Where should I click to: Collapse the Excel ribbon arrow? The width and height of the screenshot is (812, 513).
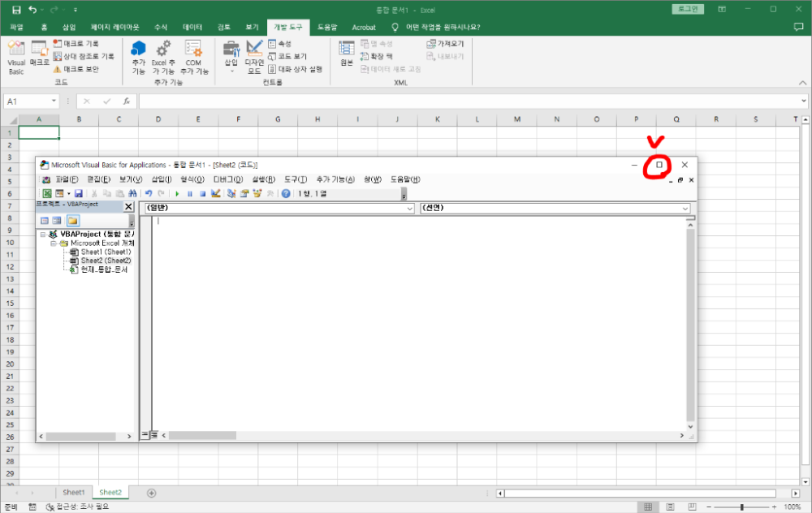pyautogui.click(x=802, y=82)
